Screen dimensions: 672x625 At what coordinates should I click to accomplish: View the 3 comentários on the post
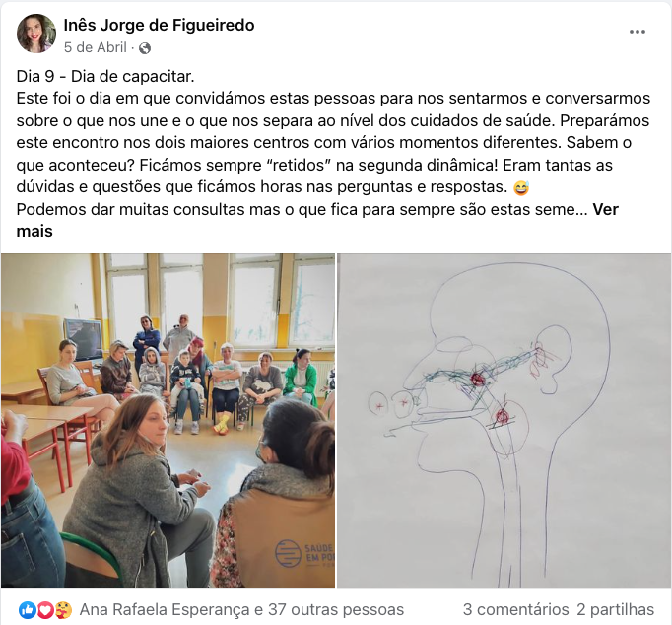515,609
